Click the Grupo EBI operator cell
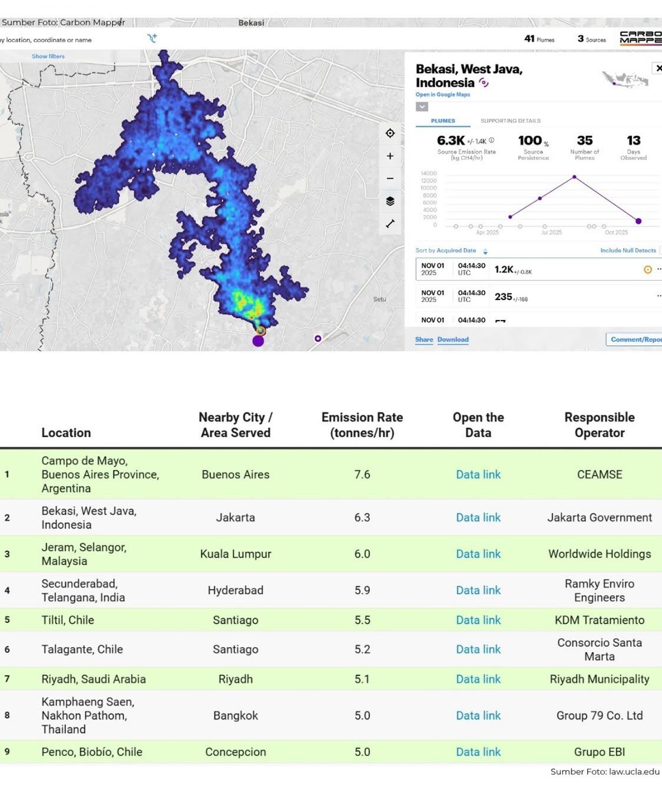This screenshot has height=812, width=662. (x=600, y=752)
